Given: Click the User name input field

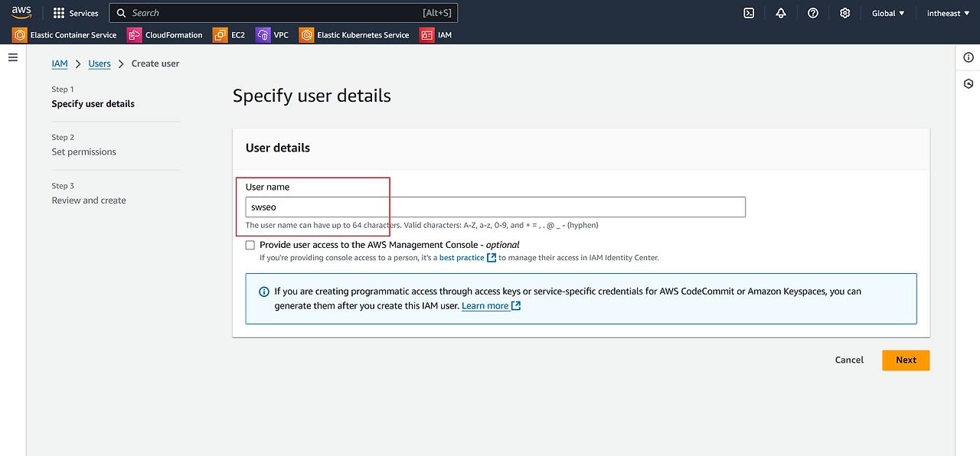Looking at the screenshot, I should [495, 207].
